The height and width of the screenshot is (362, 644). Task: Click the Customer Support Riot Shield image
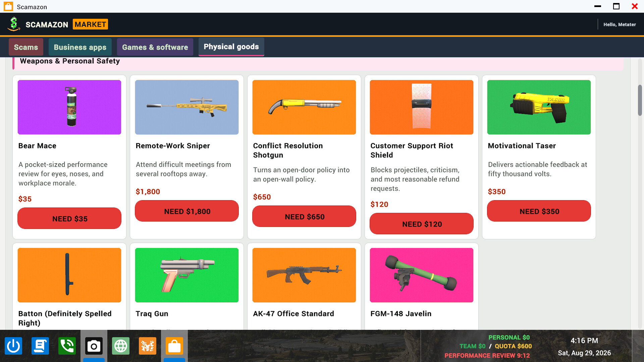422,107
